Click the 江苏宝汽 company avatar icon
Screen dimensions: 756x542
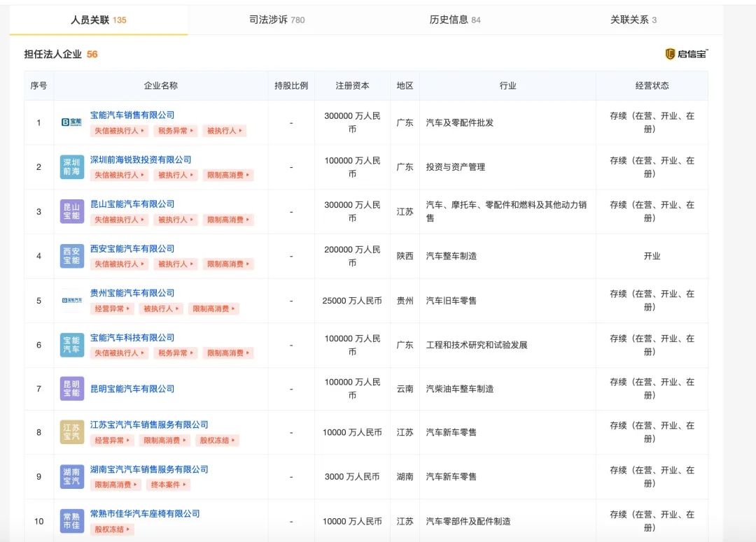72,432
